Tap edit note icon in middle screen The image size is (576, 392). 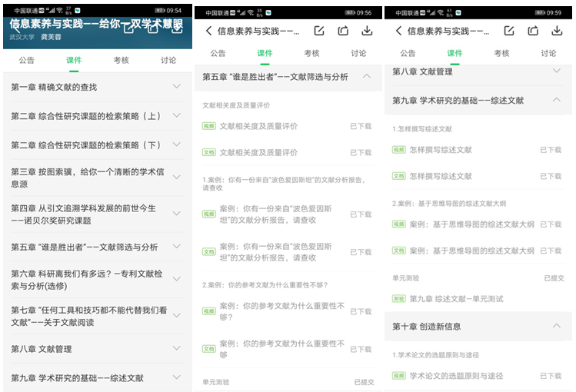coord(319,31)
